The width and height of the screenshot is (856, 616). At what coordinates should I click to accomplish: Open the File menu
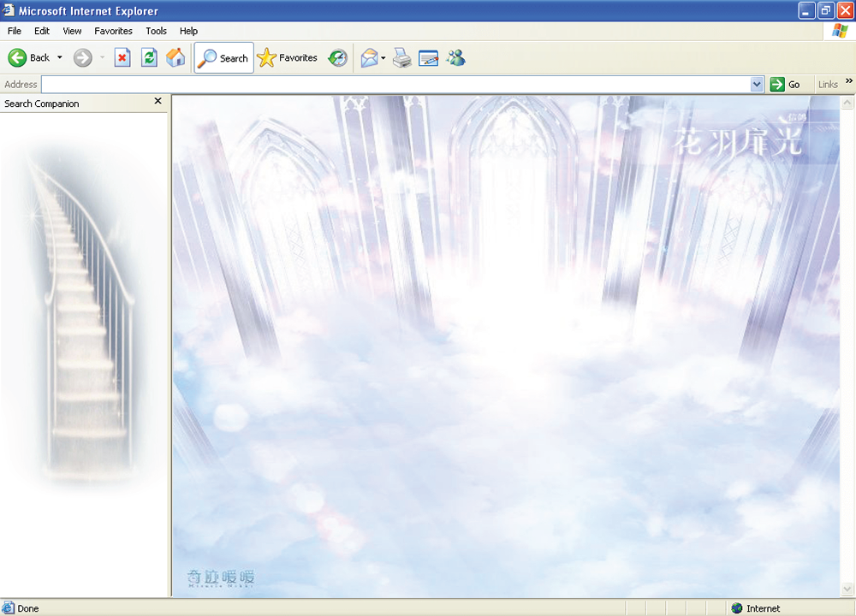pyautogui.click(x=15, y=31)
